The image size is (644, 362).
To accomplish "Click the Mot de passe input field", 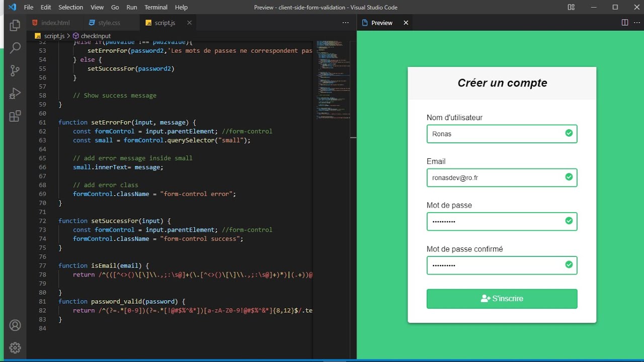I will pyautogui.click(x=502, y=221).
